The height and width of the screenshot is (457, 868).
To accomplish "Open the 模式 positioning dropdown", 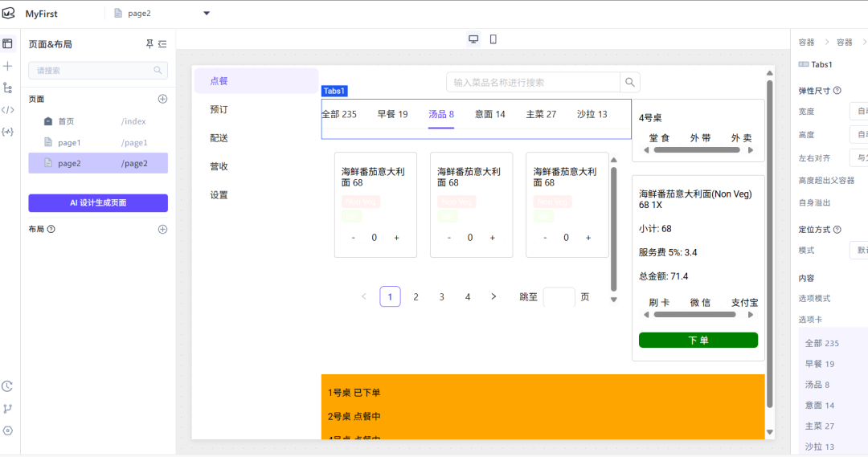I will 859,251.
